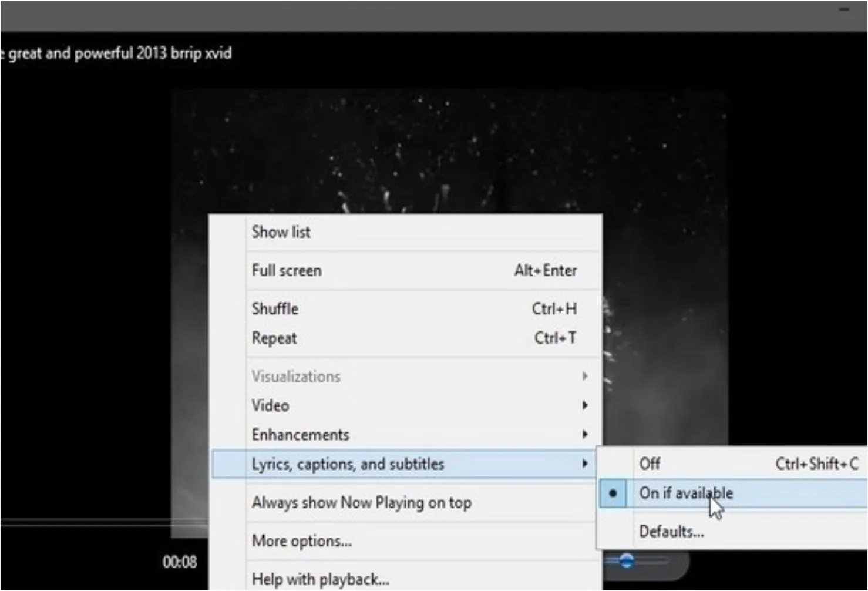The width and height of the screenshot is (868, 591).
Task: Open More options settings
Action: [x=301, y=540]
